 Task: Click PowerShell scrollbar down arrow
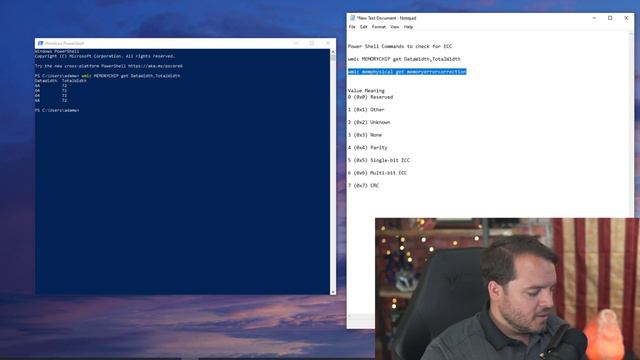333,292
